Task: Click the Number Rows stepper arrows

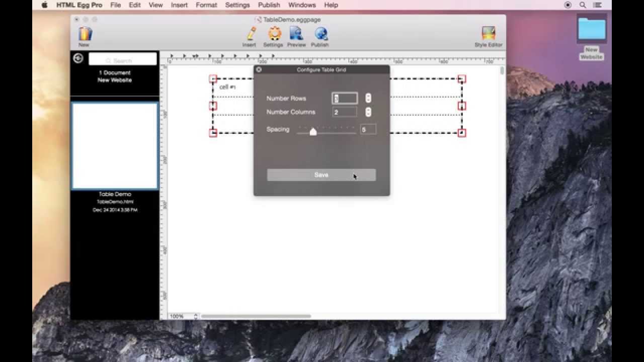Action: pyautogui.click(x=368, y=98)
